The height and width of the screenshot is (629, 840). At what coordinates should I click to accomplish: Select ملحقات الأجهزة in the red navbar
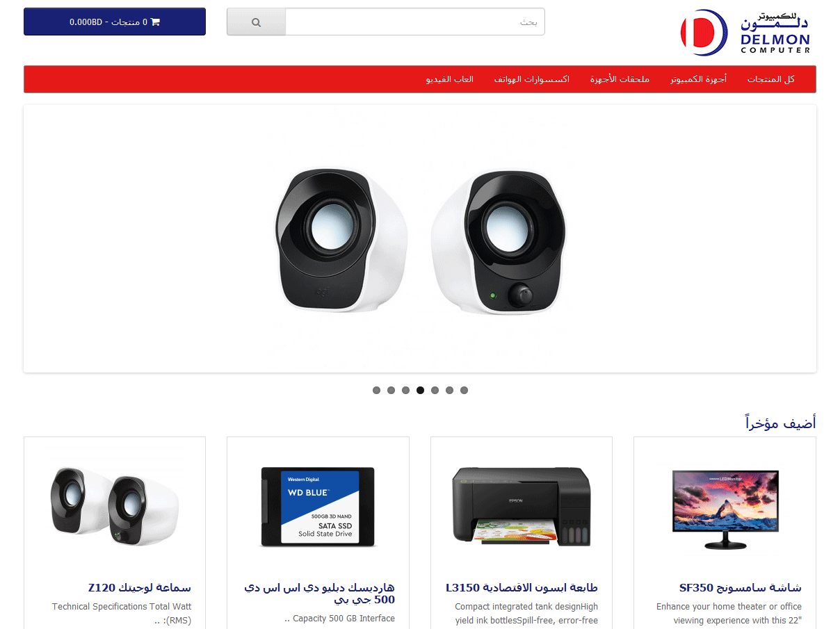click(620, 79)
